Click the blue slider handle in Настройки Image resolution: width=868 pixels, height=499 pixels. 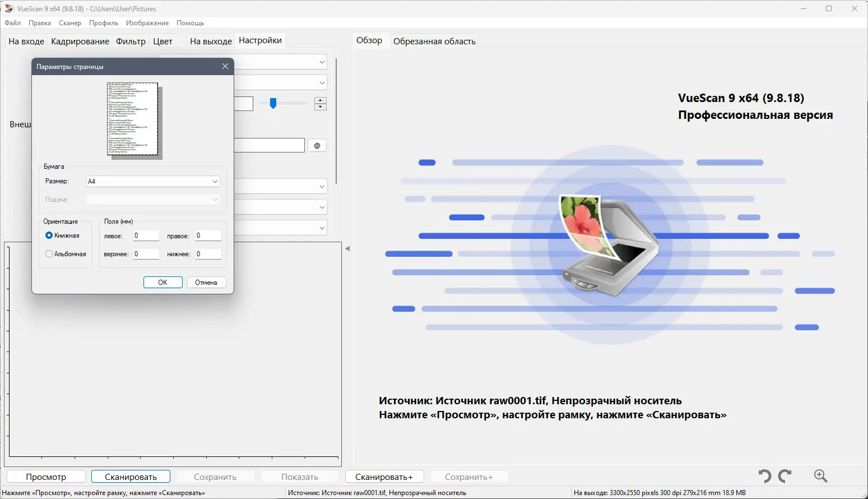pyautogui.click(x=273, y=103)
